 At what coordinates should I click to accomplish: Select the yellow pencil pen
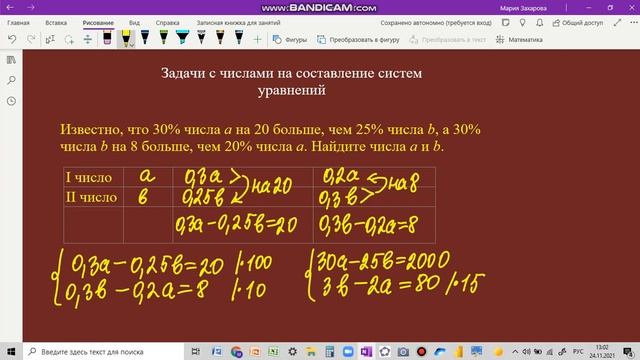click(x=126, y=38)
